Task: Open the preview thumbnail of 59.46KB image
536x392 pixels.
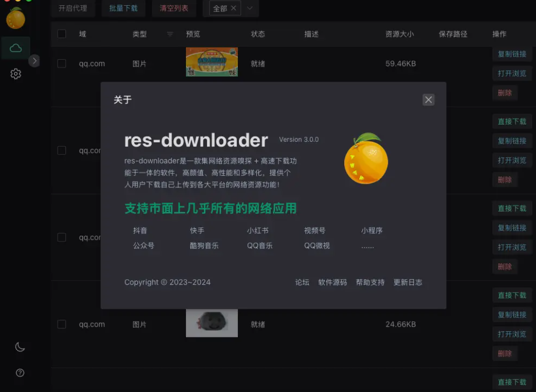Action: point(212,62)
